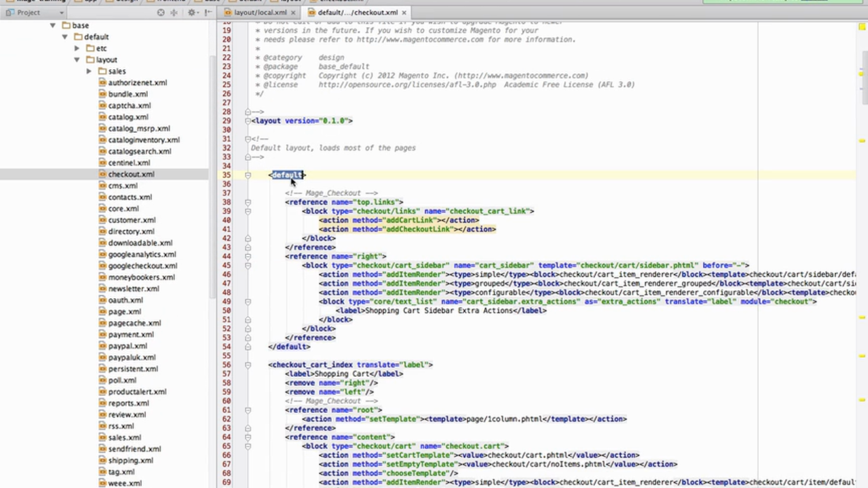Click the layout/local.xml tab file icon
The width and height of the screenshot is (868, 488).
[x=229, y=12]
